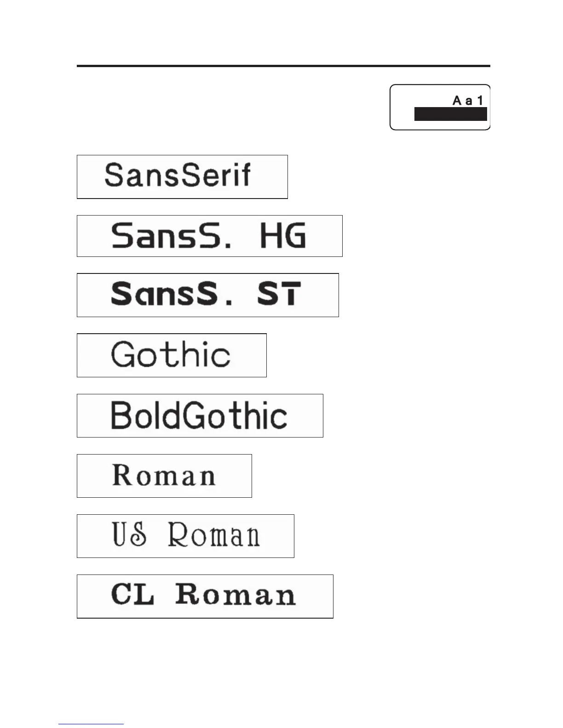Click the SansSerif font sample
Screen dimensions: 563x728
point(182,177)
